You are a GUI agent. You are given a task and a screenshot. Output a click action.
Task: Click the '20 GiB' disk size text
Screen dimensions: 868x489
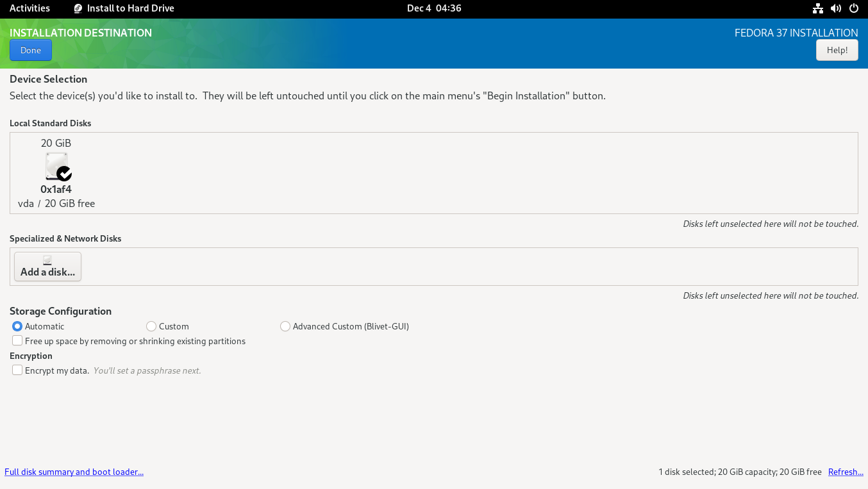pyautogui.click(x=56, y=143)
